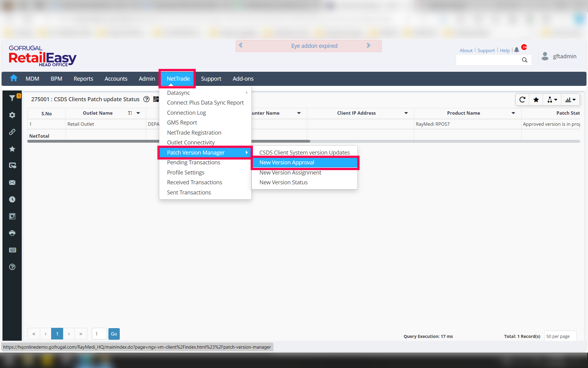Screen dimensions: 588x368
Task: Click the Go pagination button
Action: click(114, 334)
